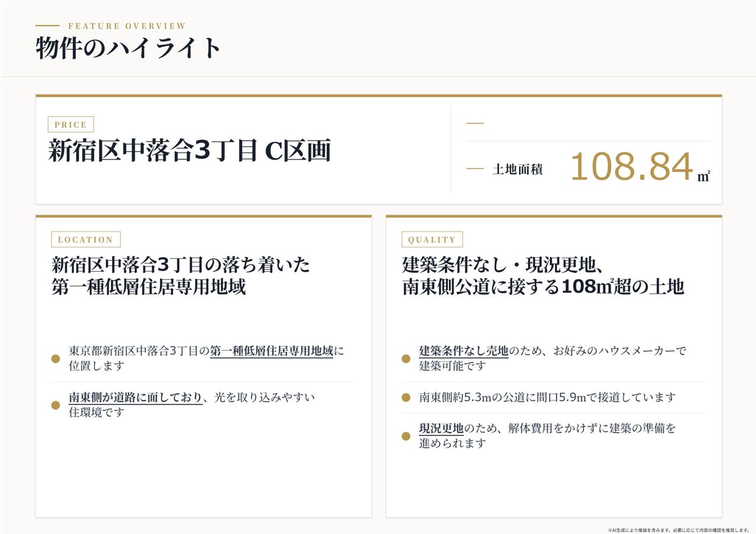Click gold bullet beside 南東側約5.3mの公道
The height and width of the screenshot is (534, 756).
[x=406, y=398]
